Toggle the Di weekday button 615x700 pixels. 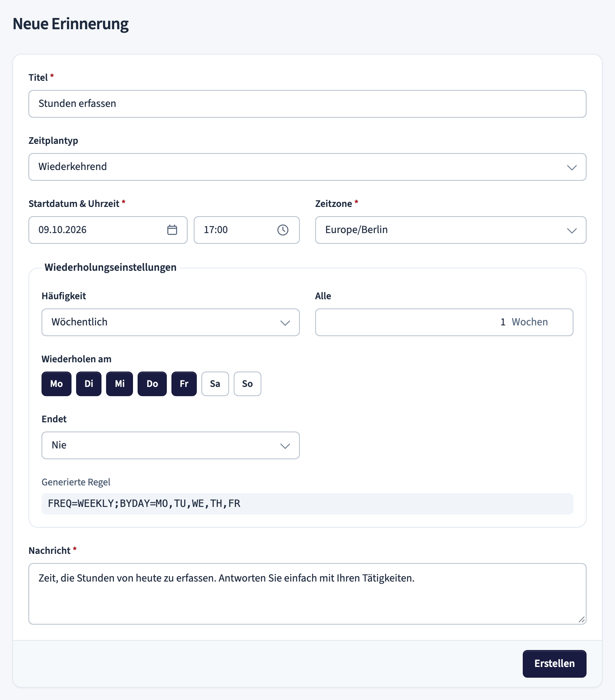coord(89,384)
